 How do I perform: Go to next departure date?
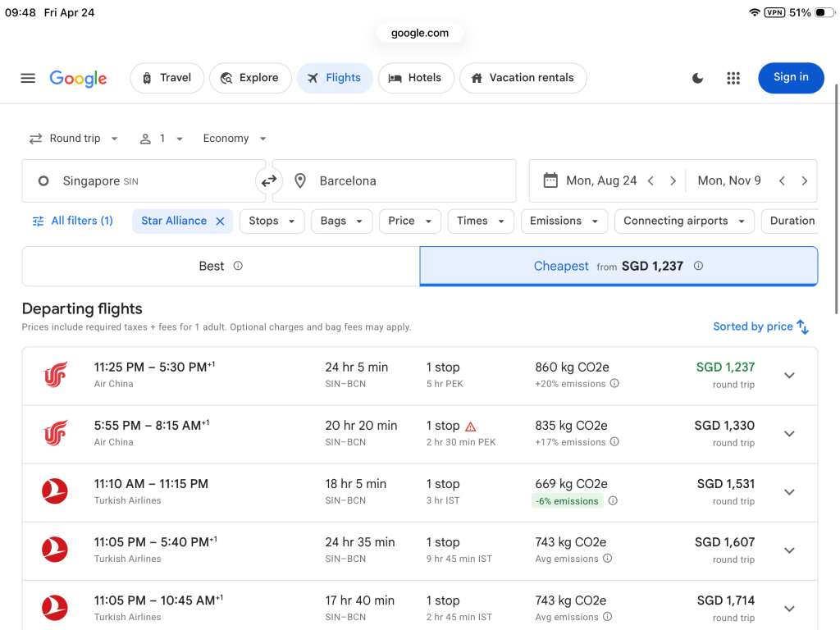click(x=673, y=181)
